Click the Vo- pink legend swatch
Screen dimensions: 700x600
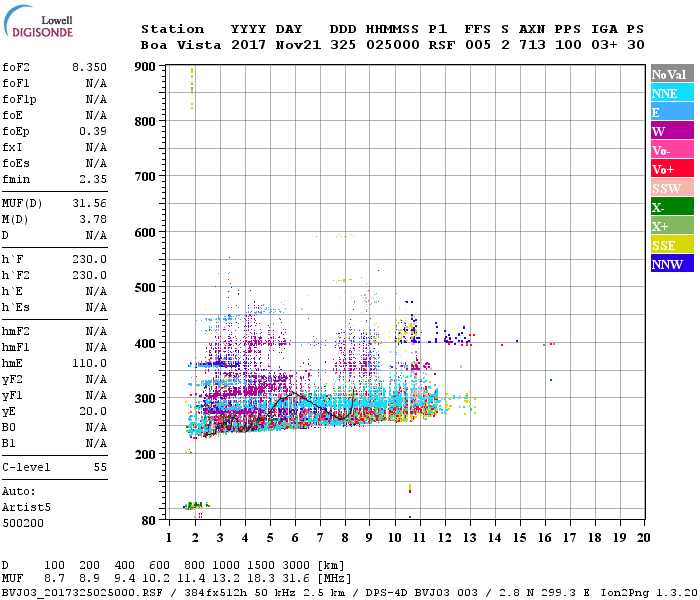tap(672, 150)
